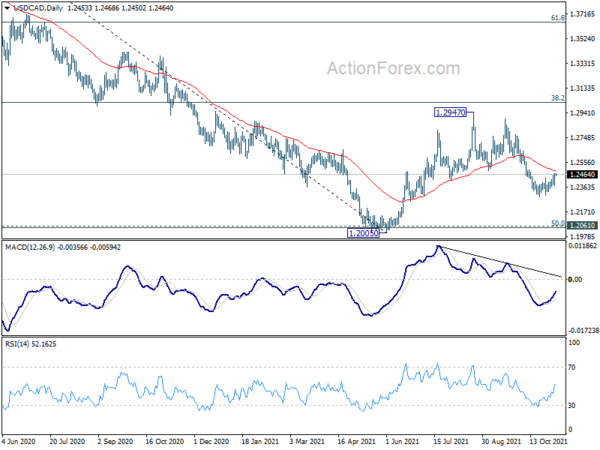Image resolution: width=600 pixels, height=450 pixels.
Task: Select the 13 Oct 2021 date marker
Action: (548, 440)
